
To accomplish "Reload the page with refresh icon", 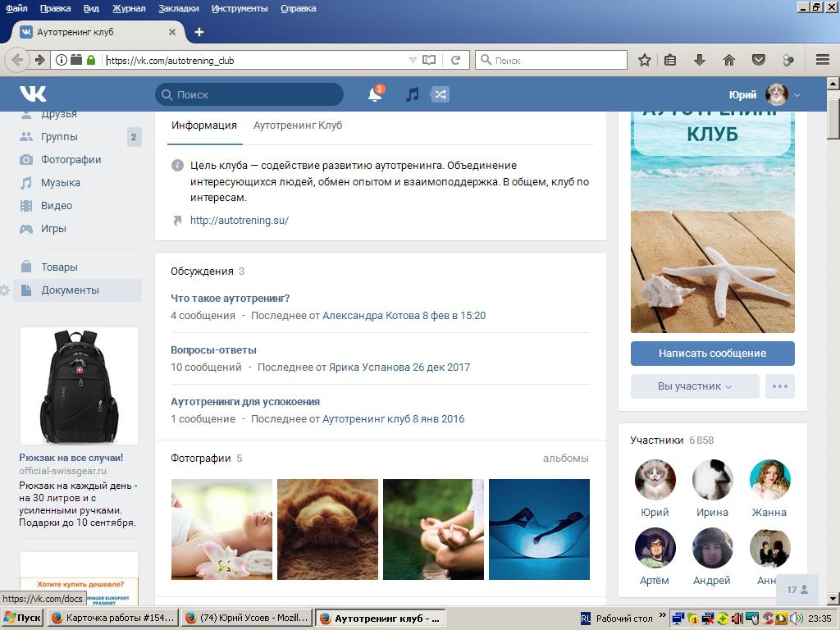I will coord(455,60).
